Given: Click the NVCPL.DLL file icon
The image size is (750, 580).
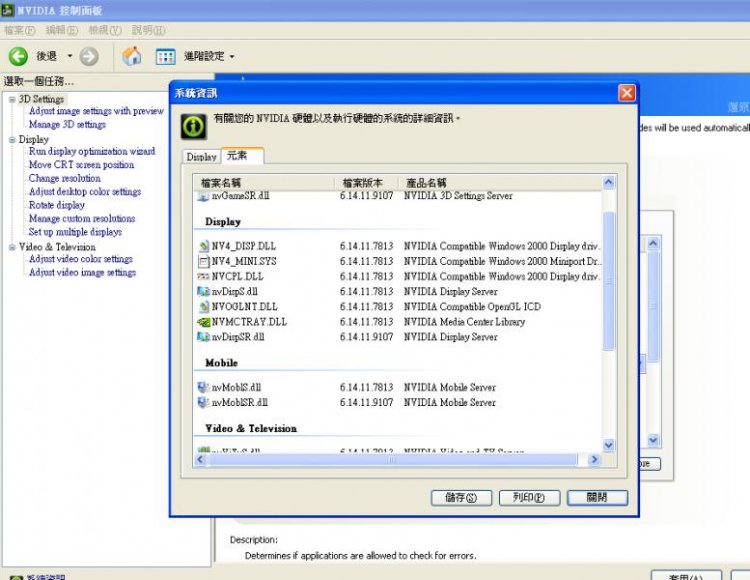Looking at the screenshot, I should tap(204, 276).
